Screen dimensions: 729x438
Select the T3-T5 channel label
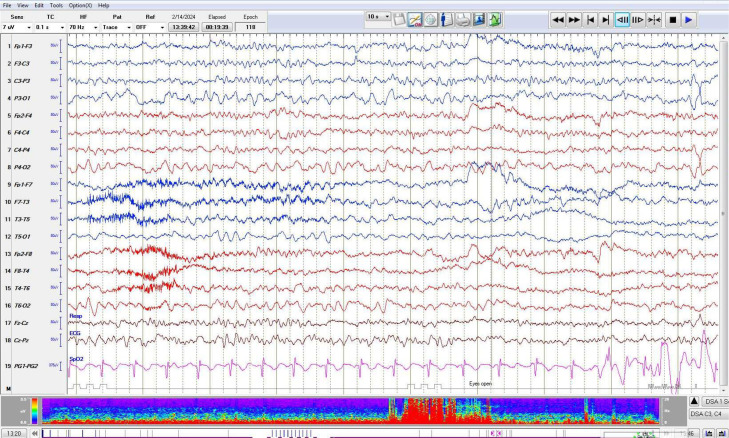[22, 219]
